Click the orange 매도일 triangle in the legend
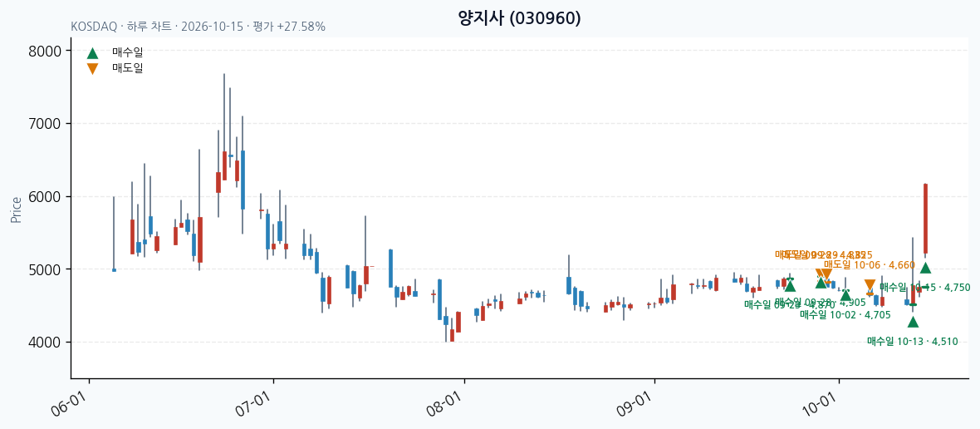 (x=92, y=69)
